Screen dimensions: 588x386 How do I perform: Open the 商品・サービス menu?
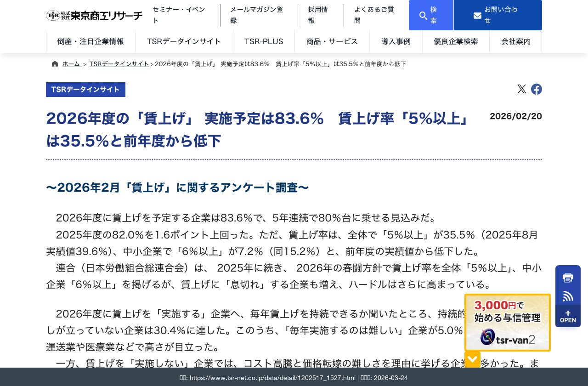(332, 41)
